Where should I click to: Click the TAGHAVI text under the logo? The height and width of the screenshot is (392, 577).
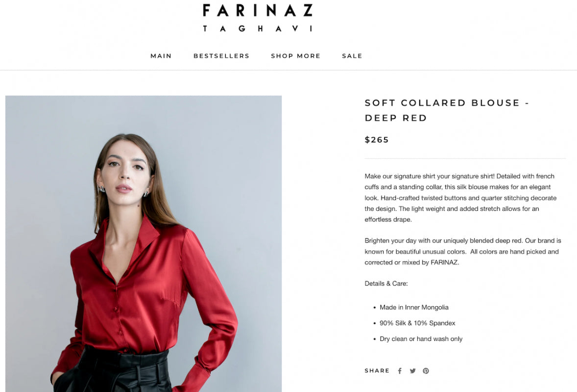258,29
